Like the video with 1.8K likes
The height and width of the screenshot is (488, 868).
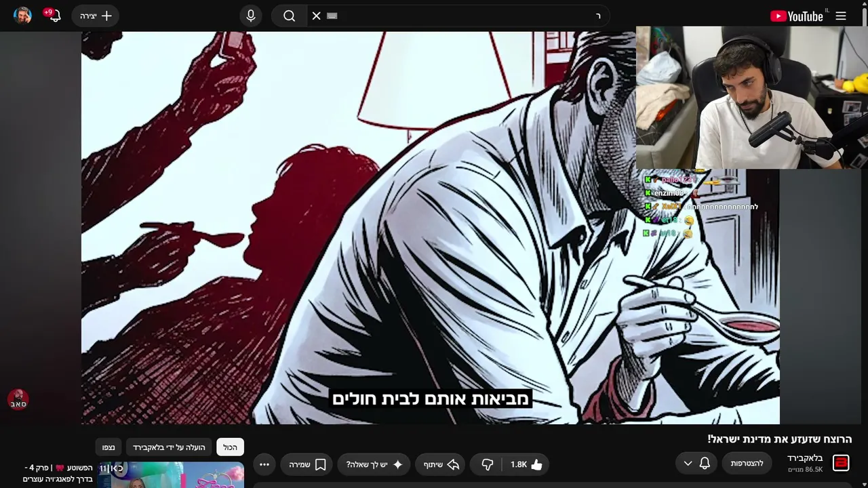pos(526,464)
